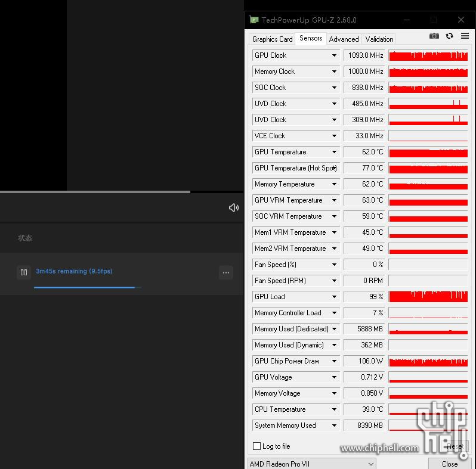Viewport: 476px width, 469px height.
Task: Open the Advanced tab
Action: (344, 39)
